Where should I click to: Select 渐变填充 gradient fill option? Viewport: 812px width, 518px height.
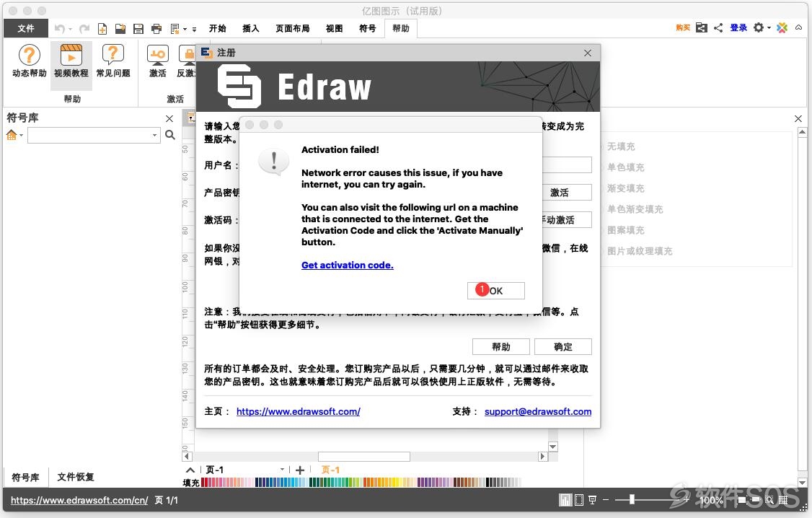[625, 188]
